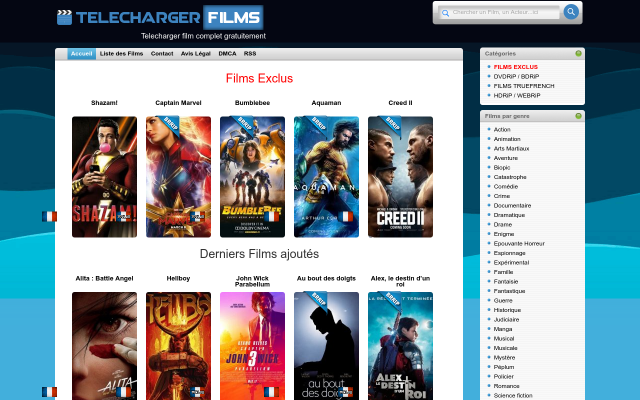This screenshot has height=400, width=640.
Task: Open the Creed II poster
Action: click(400, 177)
